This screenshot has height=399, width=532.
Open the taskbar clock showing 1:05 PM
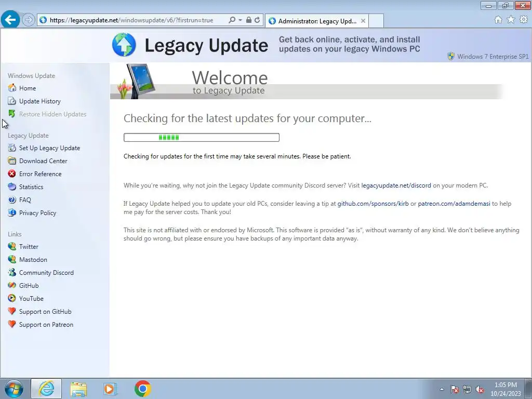coord(506,389)
